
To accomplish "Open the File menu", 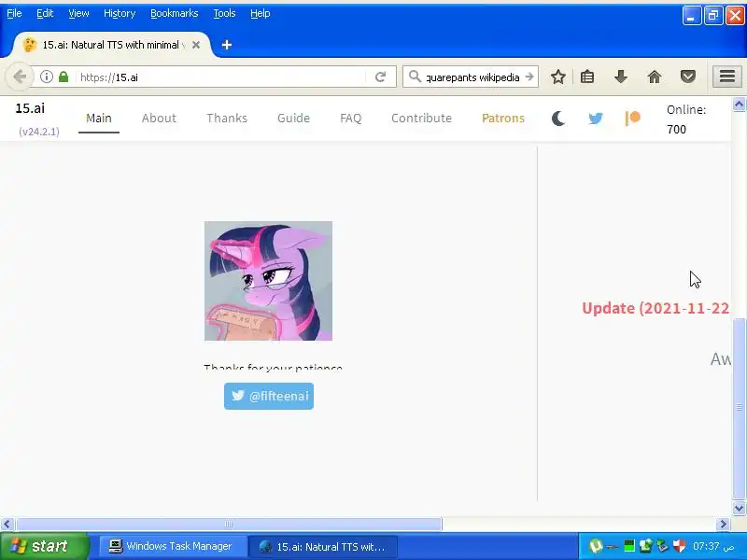I will pyautogui.click(x=14, y=13).
